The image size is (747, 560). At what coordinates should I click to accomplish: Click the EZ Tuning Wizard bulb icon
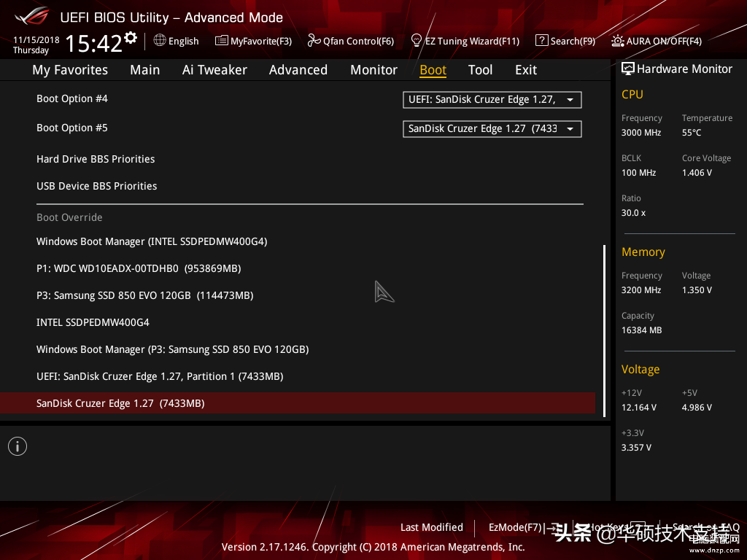click(417, 41)
